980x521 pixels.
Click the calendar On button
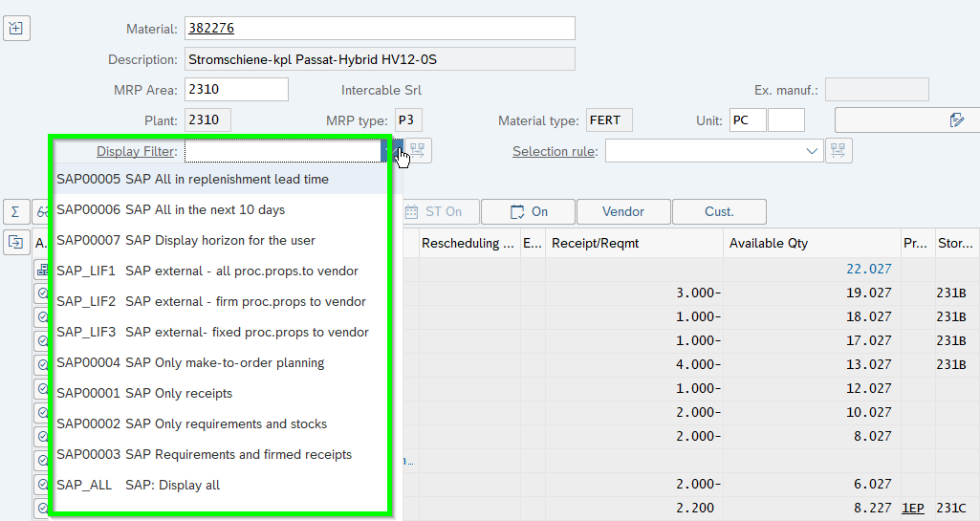(x=528, y=211)
